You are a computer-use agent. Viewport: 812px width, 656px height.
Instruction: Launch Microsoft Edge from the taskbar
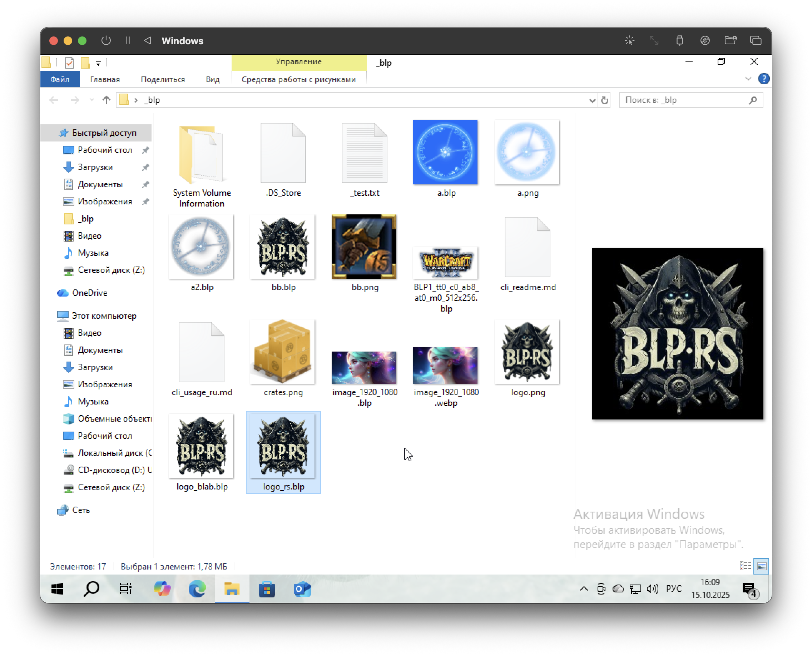coord(197,589)
